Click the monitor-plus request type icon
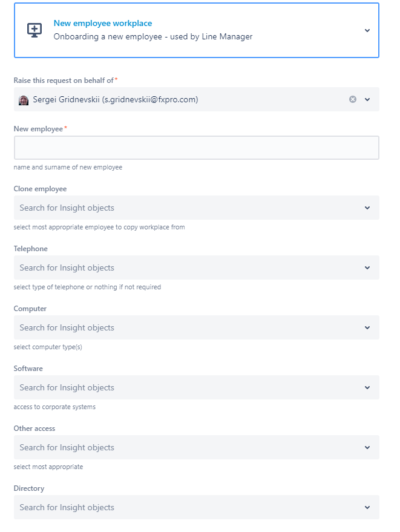The height and width of the screenshot is (532, 400). click(34, 30)
